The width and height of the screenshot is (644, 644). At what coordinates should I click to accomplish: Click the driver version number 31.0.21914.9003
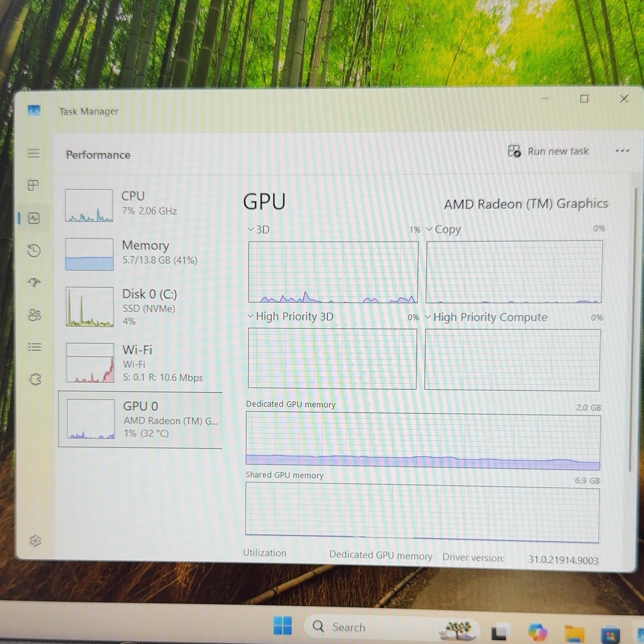pos(563,559)
